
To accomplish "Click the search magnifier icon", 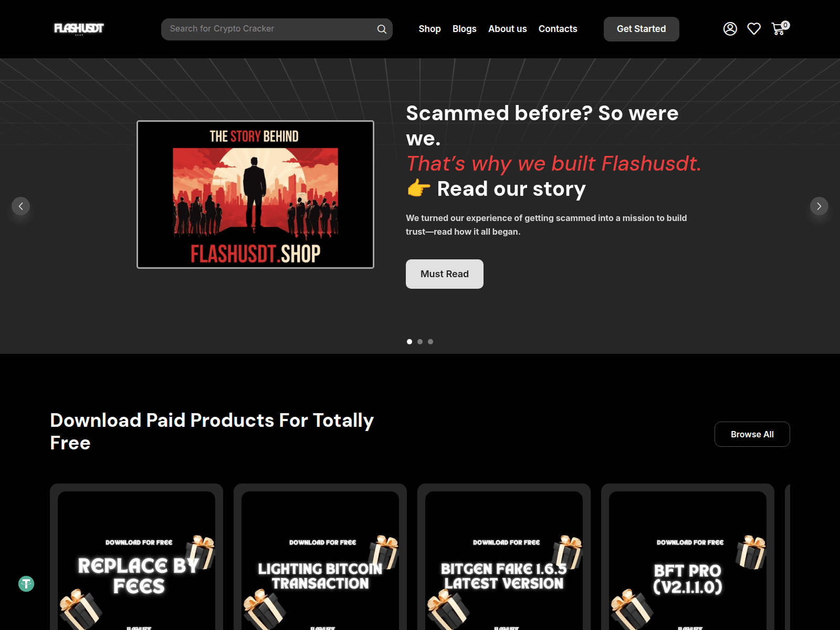I will pyautogui.click(x=382, y=29).
